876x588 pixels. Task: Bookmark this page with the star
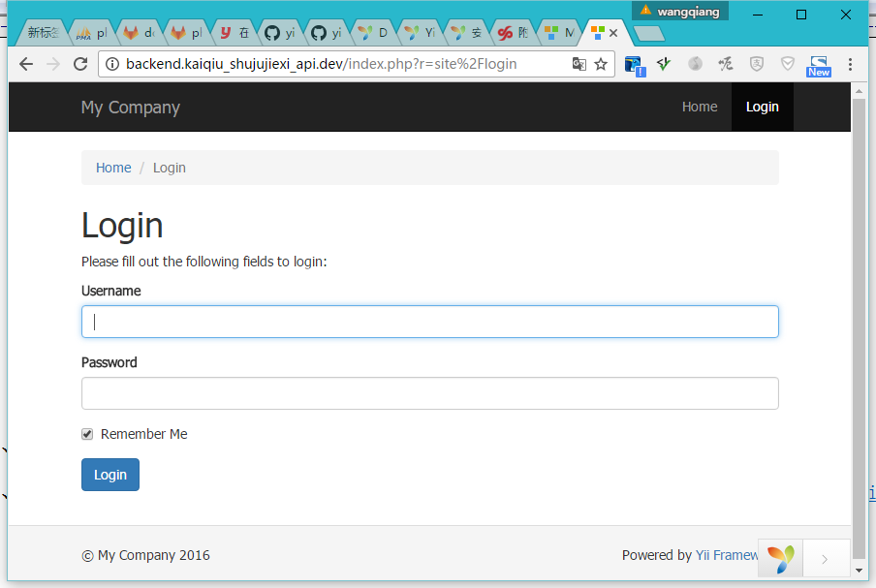[x=601, y=64]
